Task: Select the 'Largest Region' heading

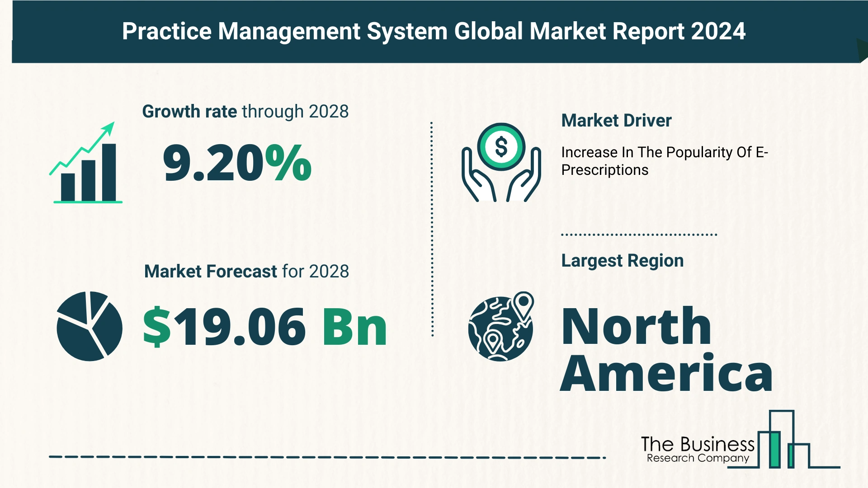Action: pyautogui.click(x=622, y=261)
